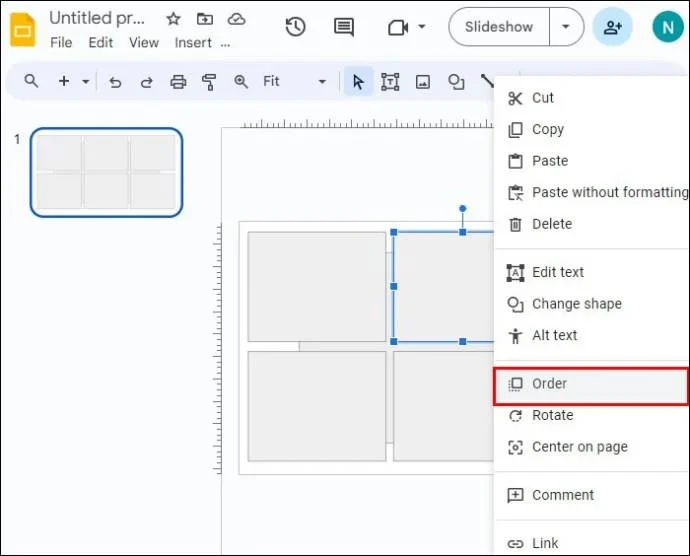Click the Zoom magnifier tool
The image size is (690, 556).
[241, 82]
